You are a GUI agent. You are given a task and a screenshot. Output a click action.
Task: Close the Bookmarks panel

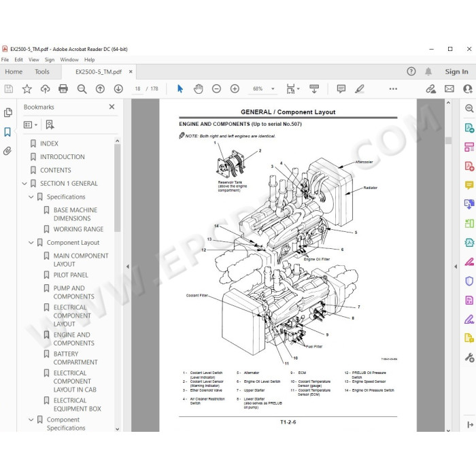(112, 107)
